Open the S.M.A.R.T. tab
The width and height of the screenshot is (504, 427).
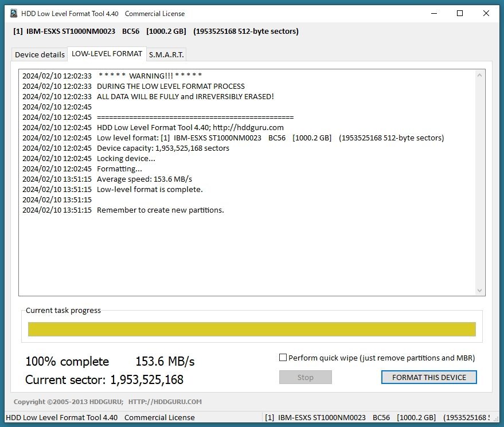[x=166, y=54]
